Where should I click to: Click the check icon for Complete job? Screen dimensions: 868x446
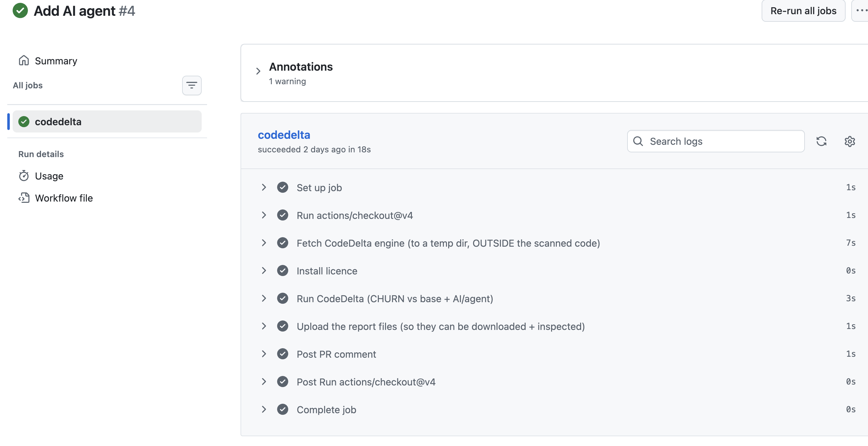[282, 409]
